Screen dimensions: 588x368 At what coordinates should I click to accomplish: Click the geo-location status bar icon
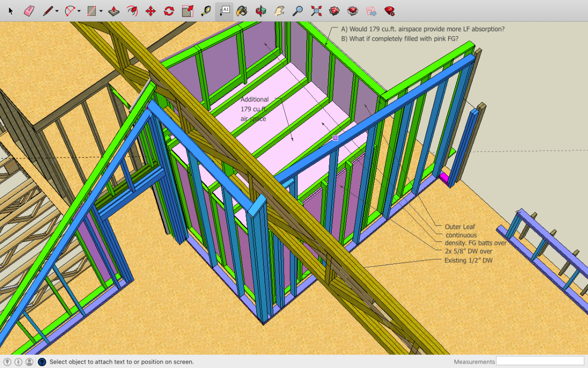(x=7, y=362)
